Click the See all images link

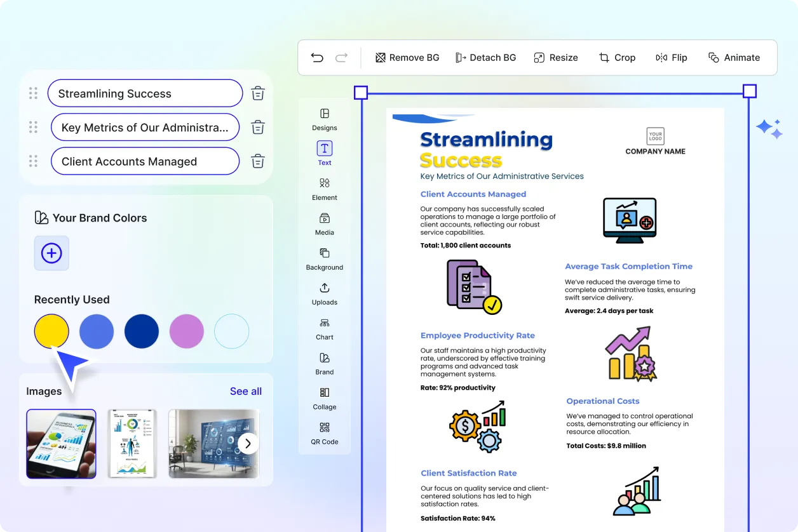coord(246,391)
